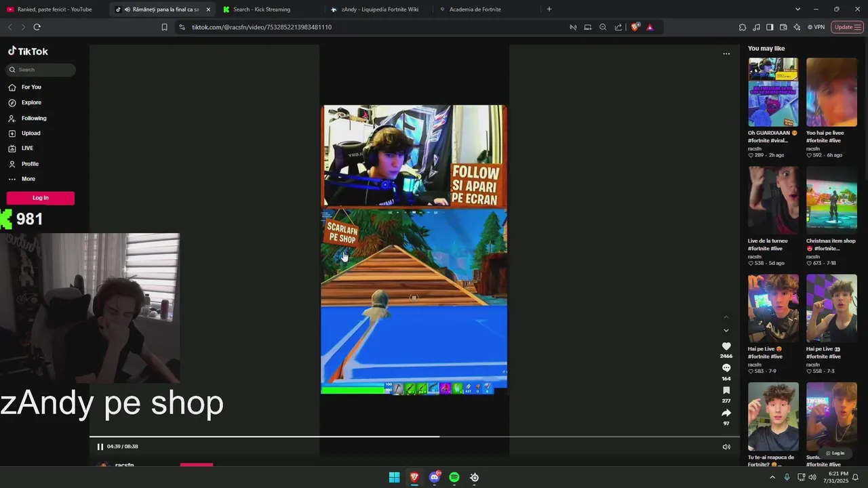Go back in browser history
This screenshot has height=488, width=868.
(9, 27)
